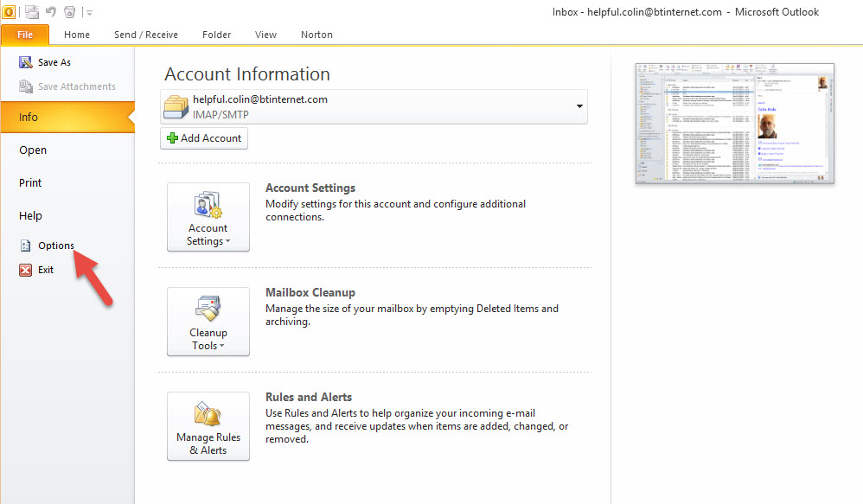The height and width of the screenshot is (504, 863).
Task: Click the Options page icon
Action: 25,246
